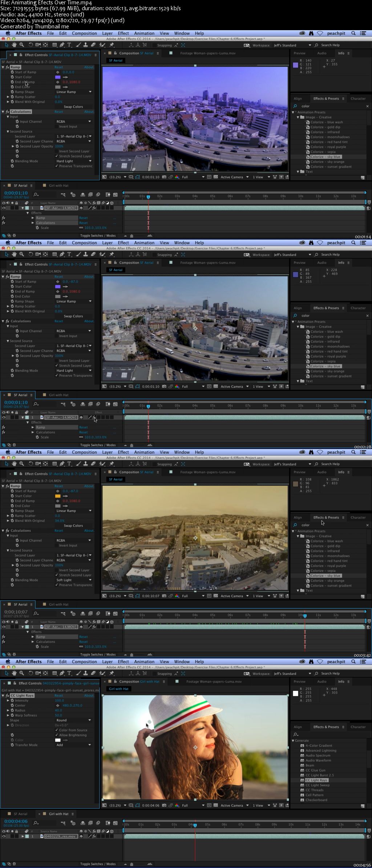
Task: Click the CC Light Rays preset icon in Generate list
Action: (x=302, y=780)
